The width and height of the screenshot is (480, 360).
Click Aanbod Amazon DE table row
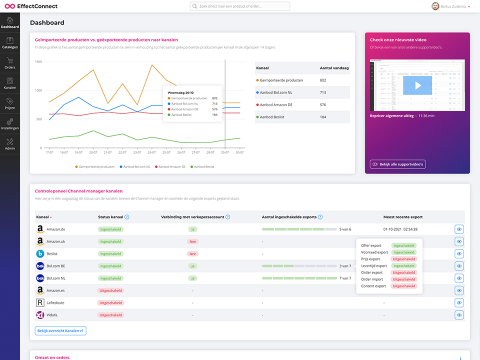302,105
